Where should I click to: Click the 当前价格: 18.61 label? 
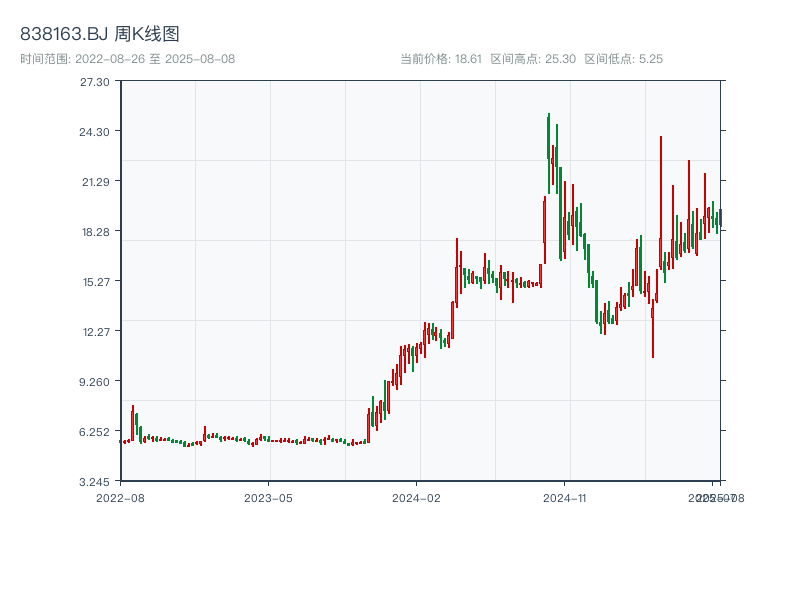[441, 59]
